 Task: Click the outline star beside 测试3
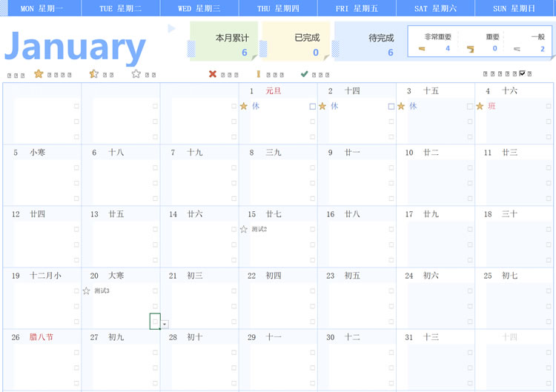87,291
